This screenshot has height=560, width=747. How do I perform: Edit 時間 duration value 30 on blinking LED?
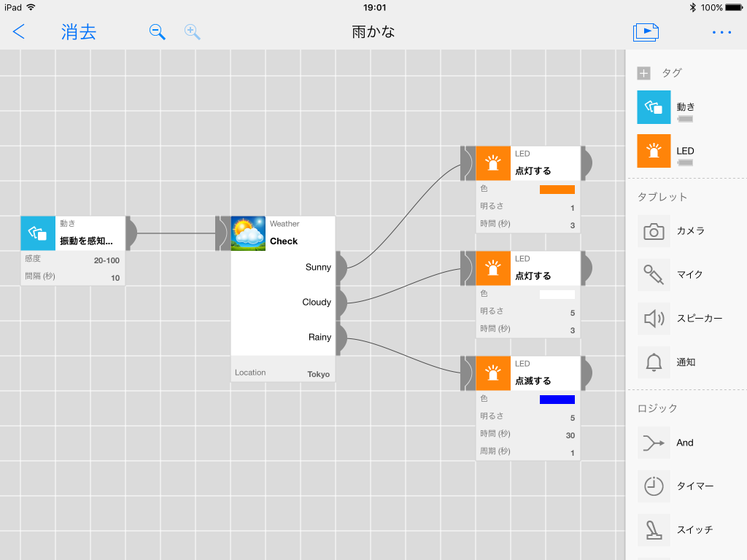click(570, 435)
